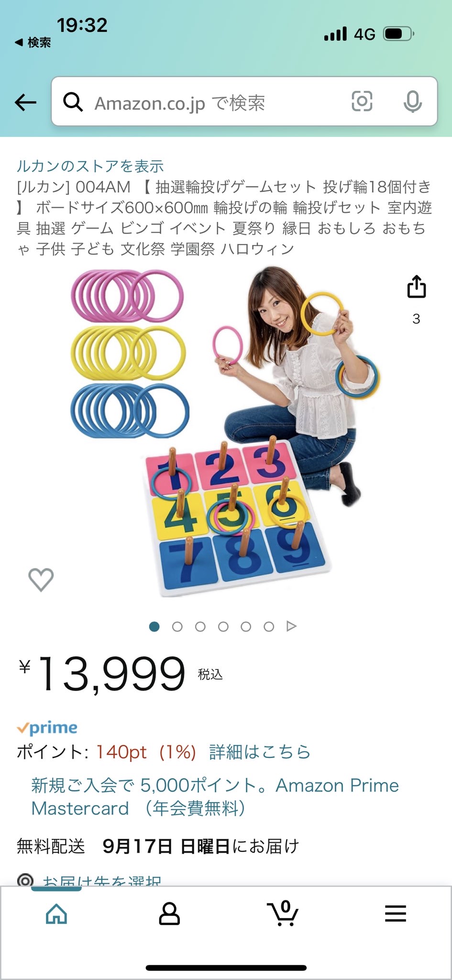Open Amazon Prime Mastercard 5,000ポイント offer

(215, 797)
